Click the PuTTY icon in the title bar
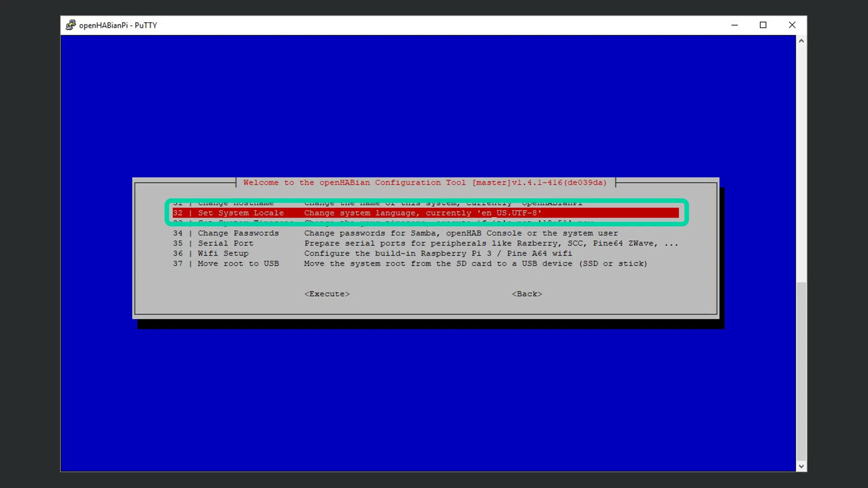 coord(71,25)
